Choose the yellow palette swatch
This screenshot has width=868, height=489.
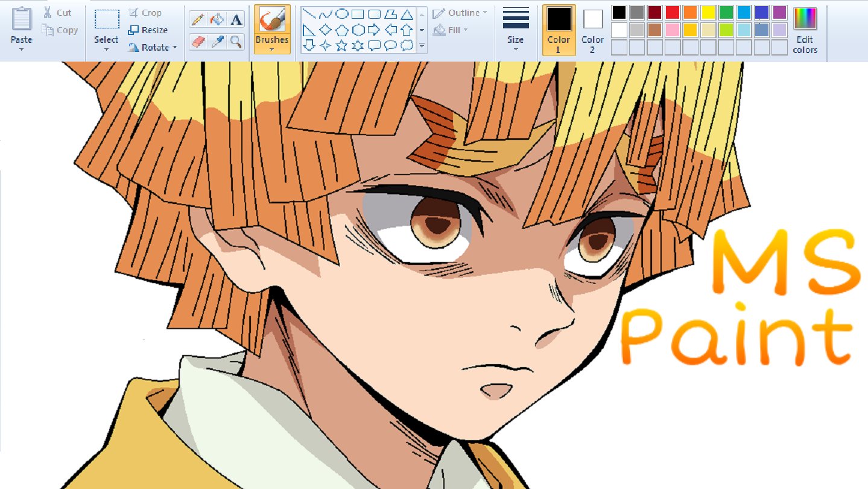click(708, 12)
